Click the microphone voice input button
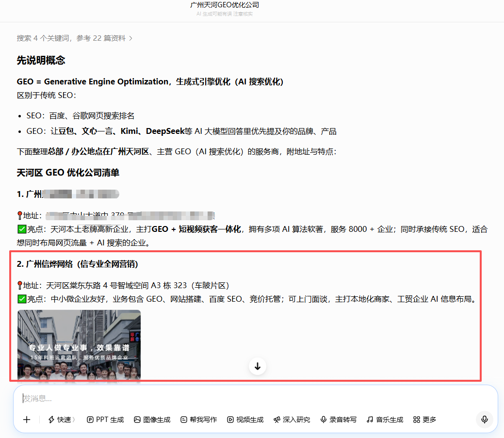The height and width of the screenshot is (438, 504). [485, 420]
